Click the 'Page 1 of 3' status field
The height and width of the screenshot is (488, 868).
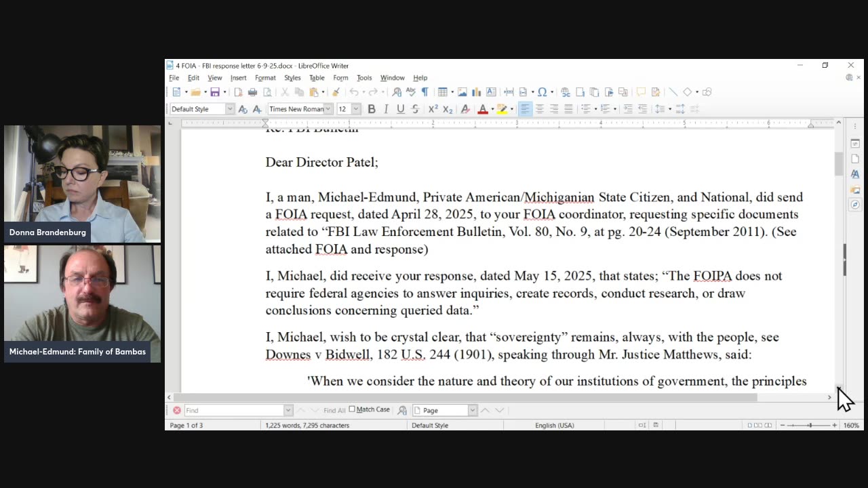click(x=186, y=426)
